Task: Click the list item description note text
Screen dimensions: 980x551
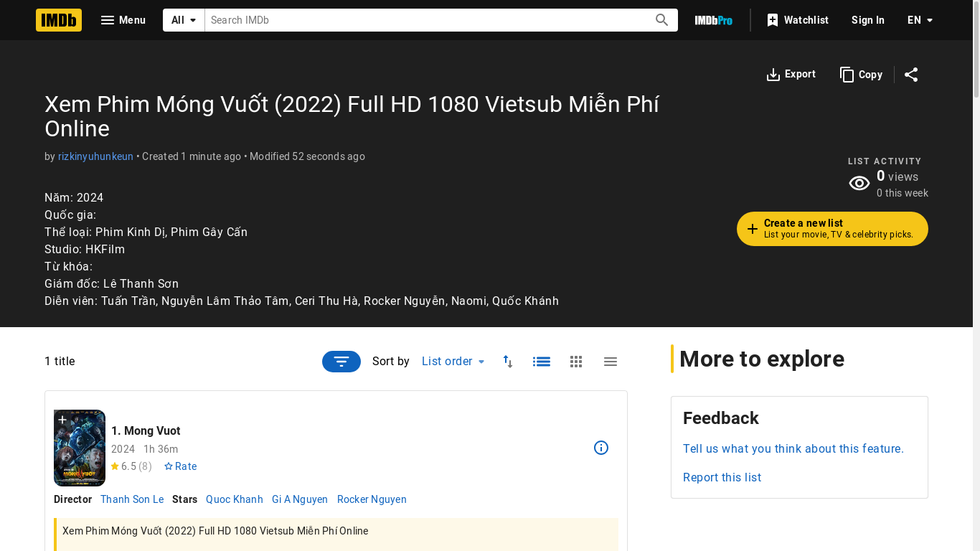Action: click(215, 531)
